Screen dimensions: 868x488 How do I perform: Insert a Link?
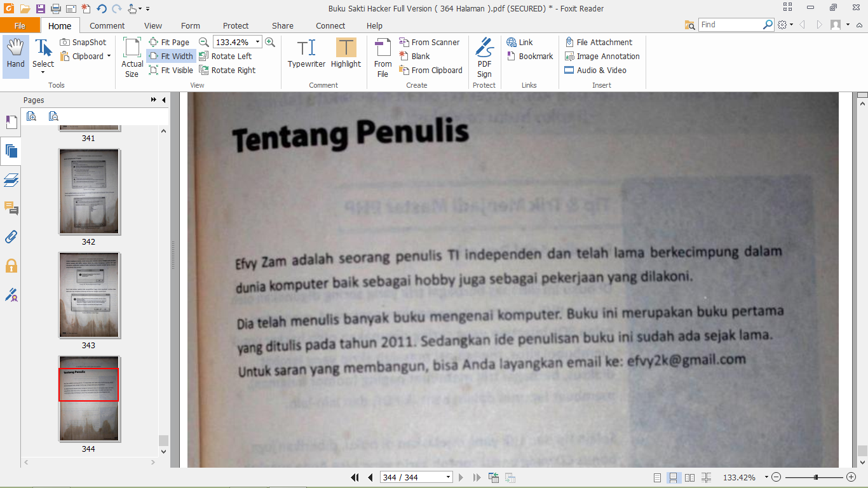(x=520, y=42)
